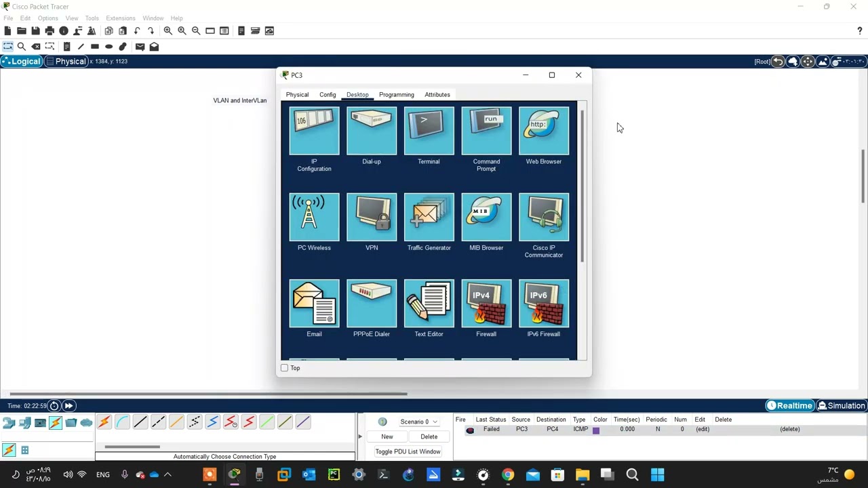
Task: Add a complex PDU open-envelope icon
Action: 154,46
